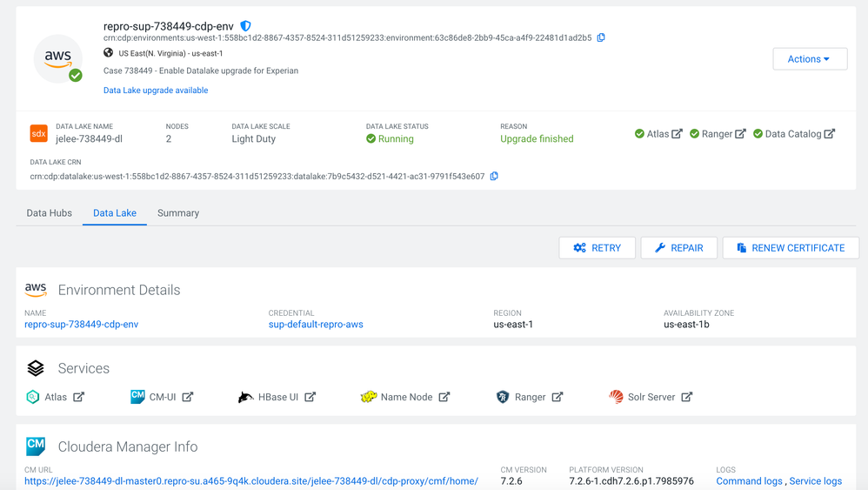Click the RENEW CERTIFICATE button

790,248
